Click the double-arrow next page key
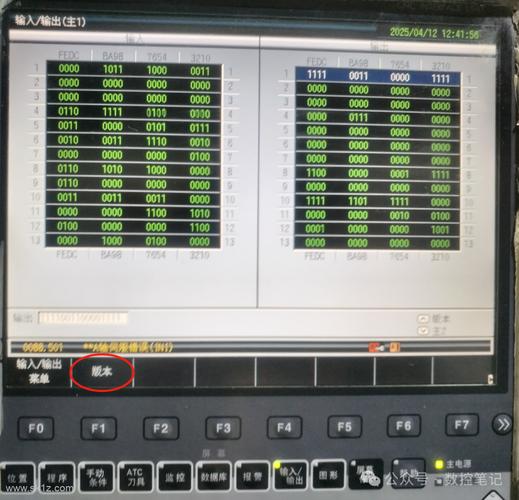The image size is (519, 500). click(x=502, y=424)
